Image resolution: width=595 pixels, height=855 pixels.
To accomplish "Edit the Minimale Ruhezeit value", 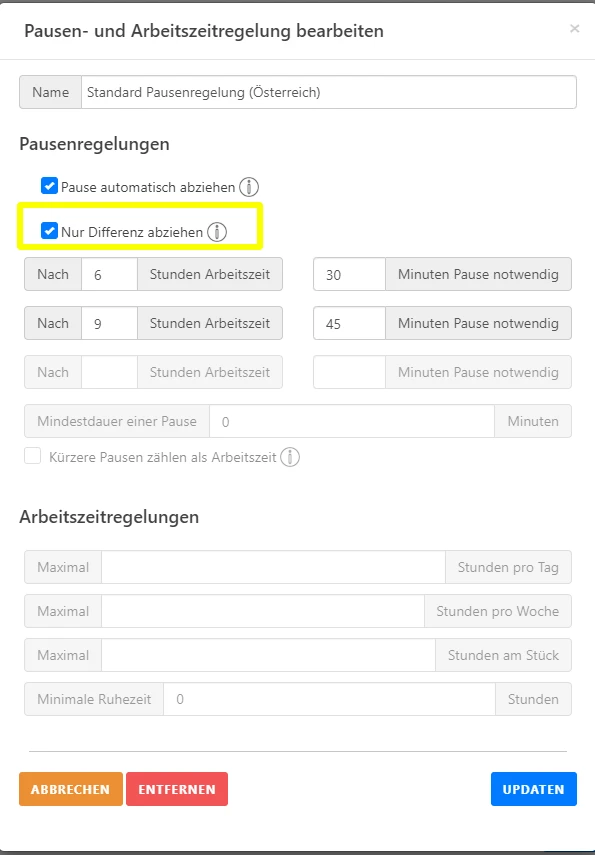I will click(x=330, y=699).
